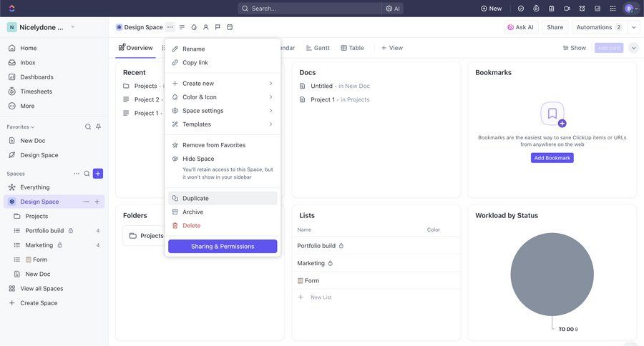Viewport: 644px width, 346px height.
Task: Open the time tracker stopwatch icon
Action: tap(536, 8)
